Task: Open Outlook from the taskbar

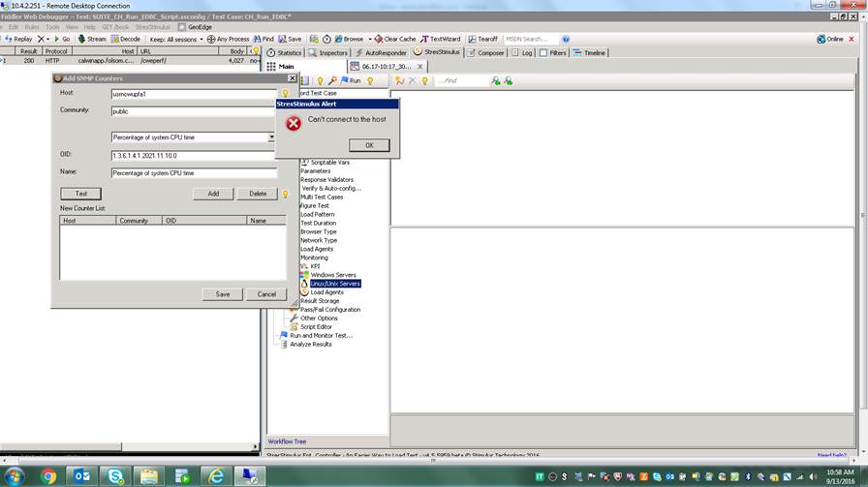Action: coord(82,476)
